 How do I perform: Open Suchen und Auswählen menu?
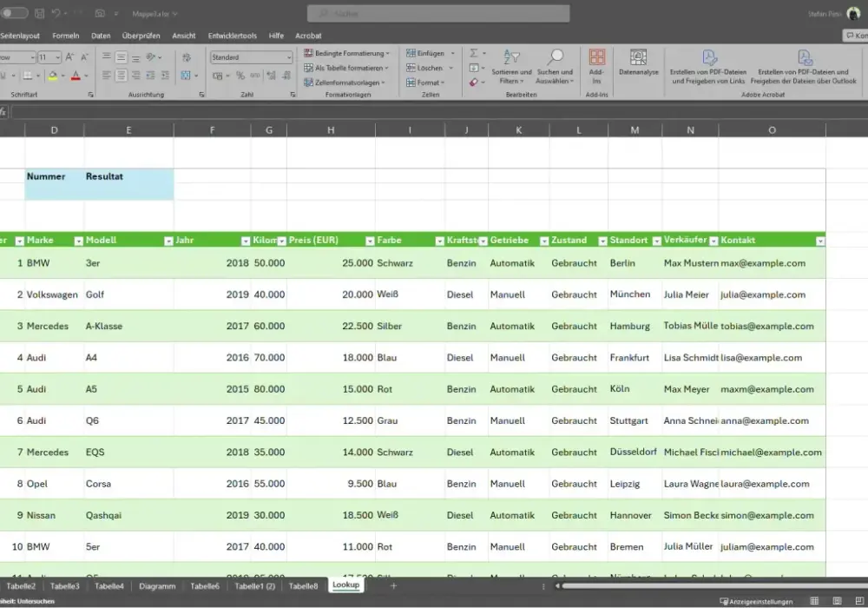[555, 67]
